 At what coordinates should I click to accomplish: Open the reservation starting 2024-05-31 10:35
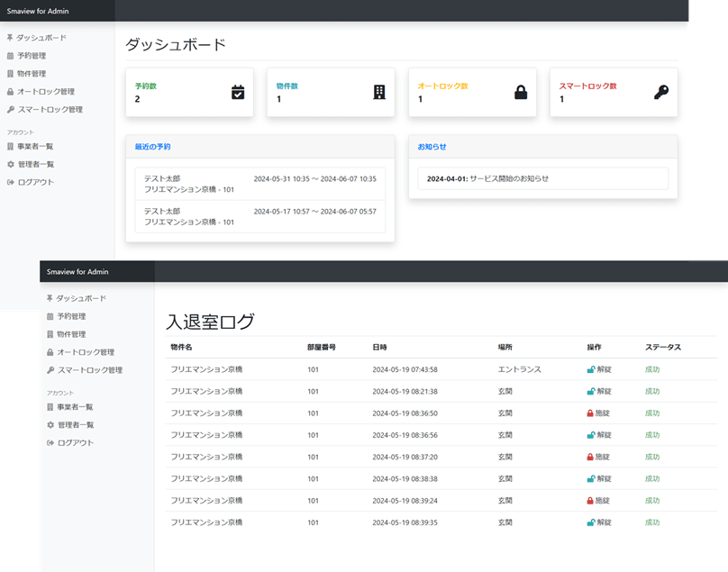tap(260, 184)
